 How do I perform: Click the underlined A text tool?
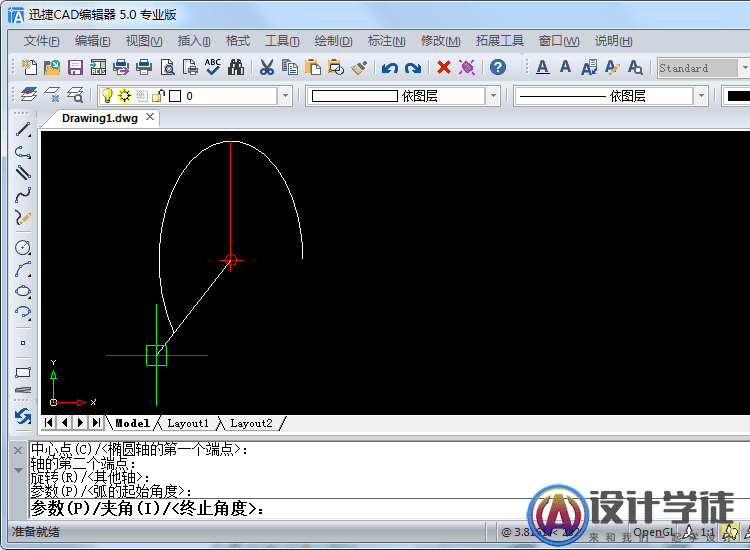pos(542,67)
